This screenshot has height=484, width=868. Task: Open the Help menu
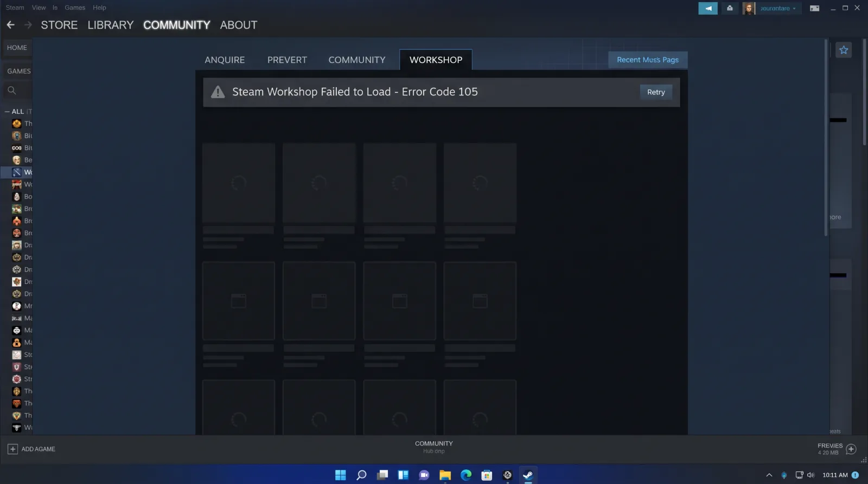pyautogui.click(x=99, y=8)
